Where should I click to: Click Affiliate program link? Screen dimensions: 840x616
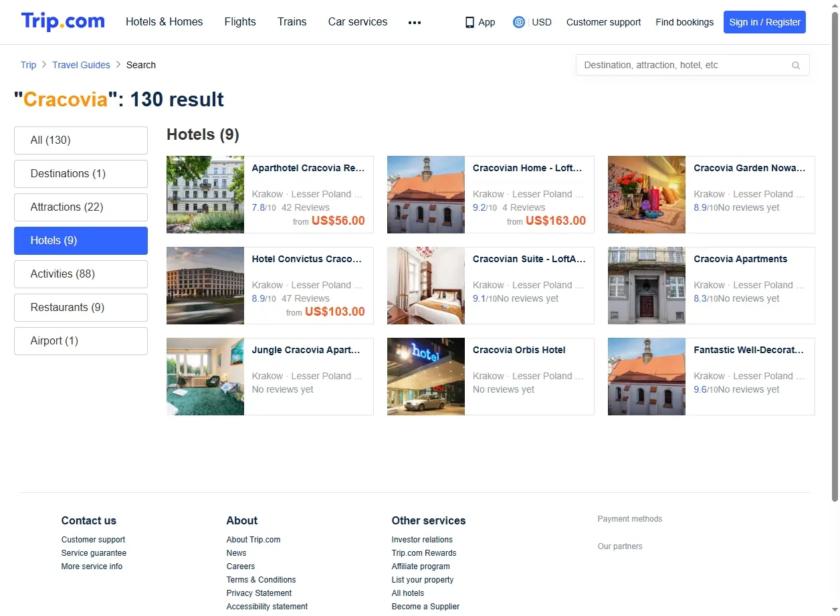click(421, 567)
